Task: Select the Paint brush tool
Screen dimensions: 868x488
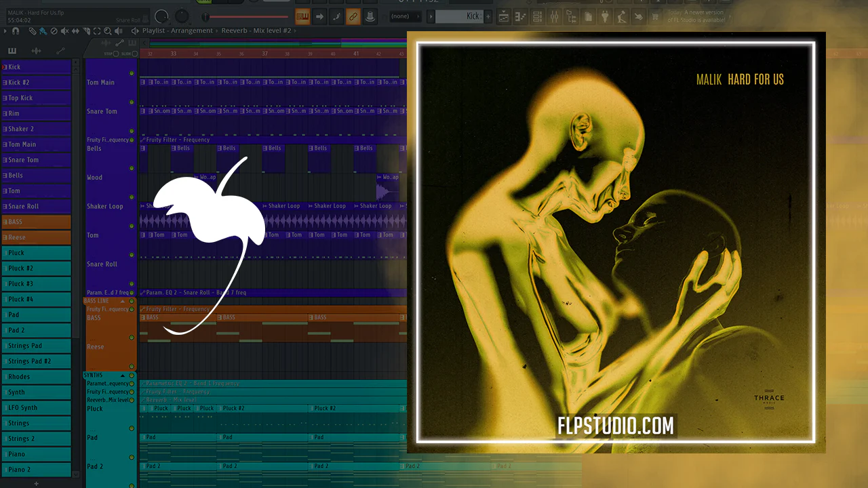Action: coord(43,31)
